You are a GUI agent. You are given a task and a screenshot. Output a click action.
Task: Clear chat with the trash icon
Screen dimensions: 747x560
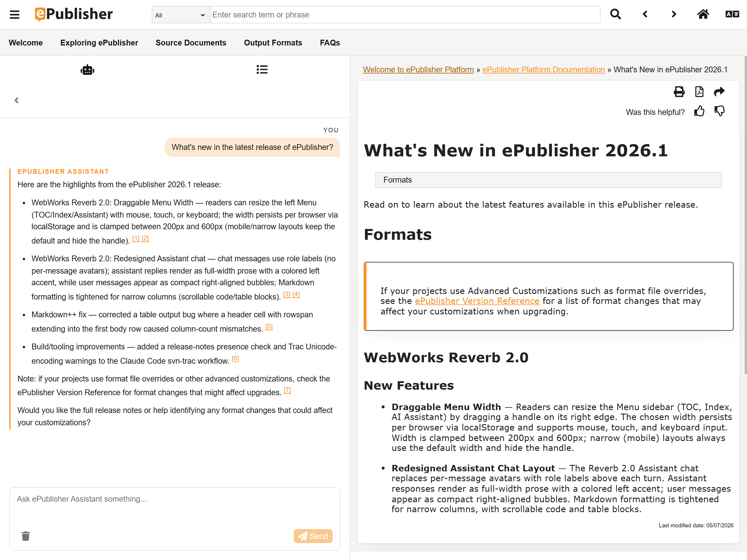pos(26,536)
